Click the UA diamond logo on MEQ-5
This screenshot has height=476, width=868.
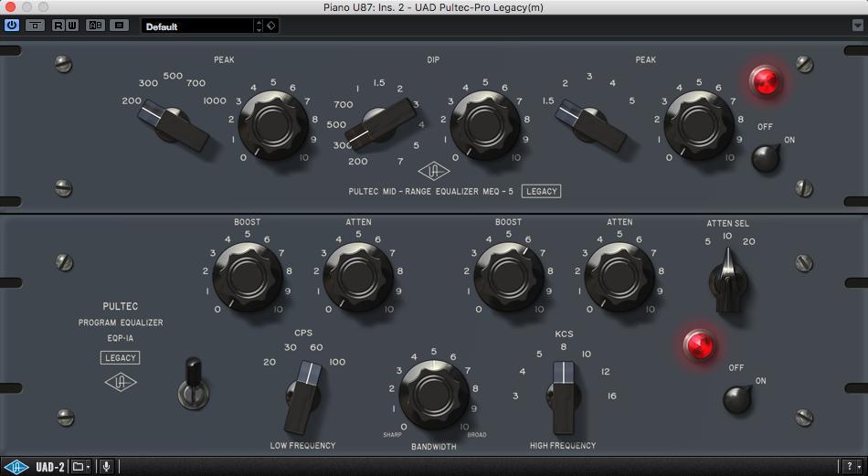[x=434, y=172]
